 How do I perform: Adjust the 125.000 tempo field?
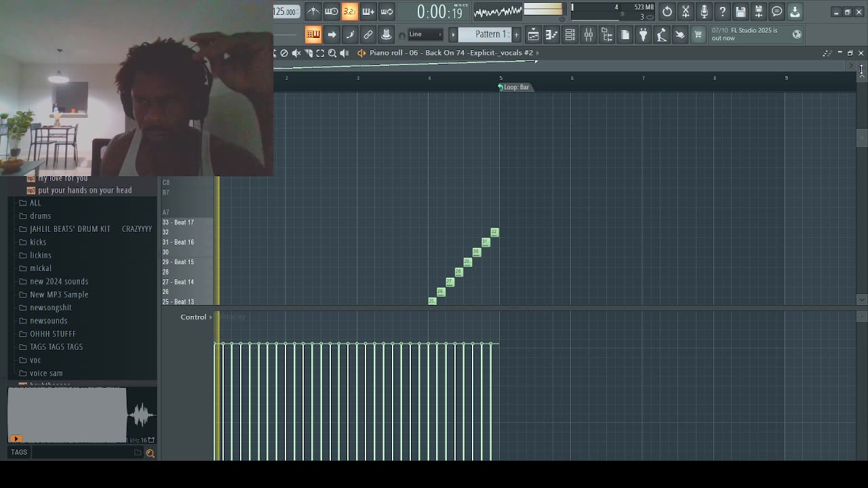tap(285, 12)
